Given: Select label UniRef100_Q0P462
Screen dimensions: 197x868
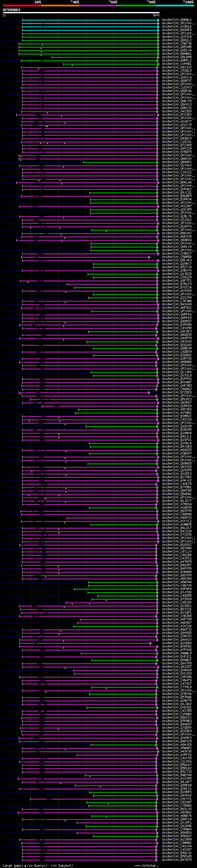Looking at the screenshot, I should (177, 189).
